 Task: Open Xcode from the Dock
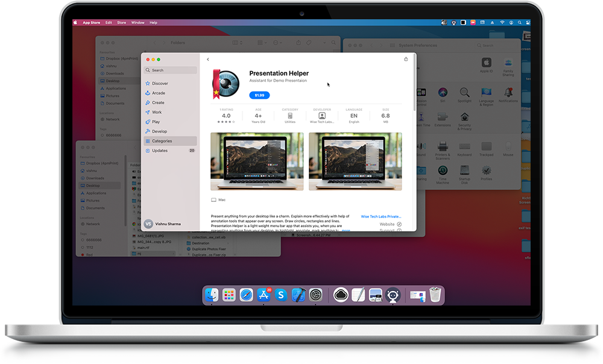[298, 295]
